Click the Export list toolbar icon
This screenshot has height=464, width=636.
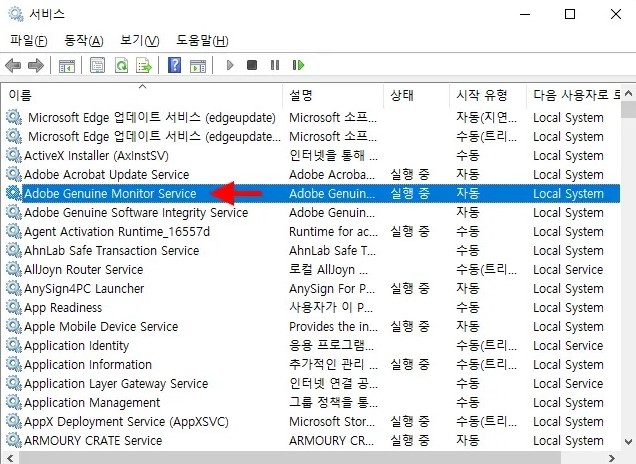(144, 65)
